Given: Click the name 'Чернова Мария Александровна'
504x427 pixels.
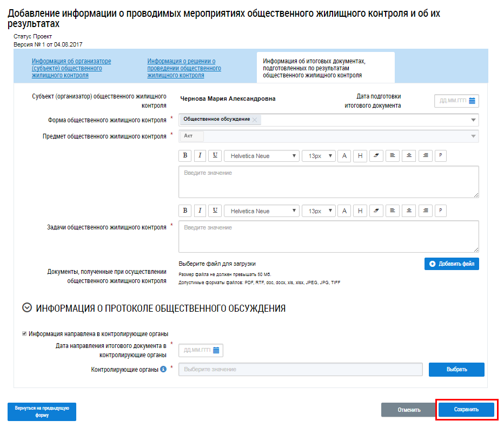Looking at the screenshot, I should click(x=228, y=99).
